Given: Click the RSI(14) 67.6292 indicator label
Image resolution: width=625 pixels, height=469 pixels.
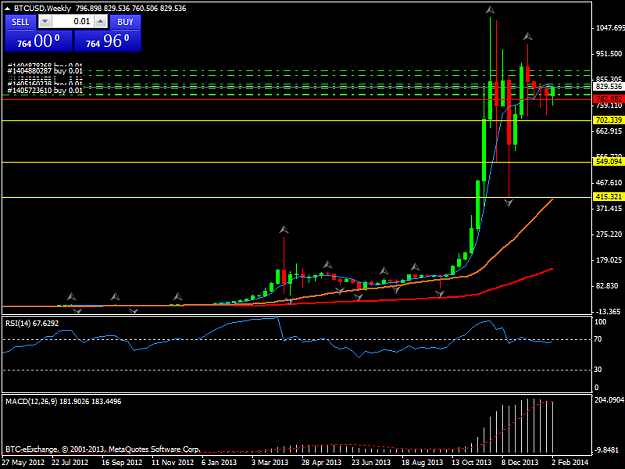Looking at the screenshot, I should coord(32,323).
